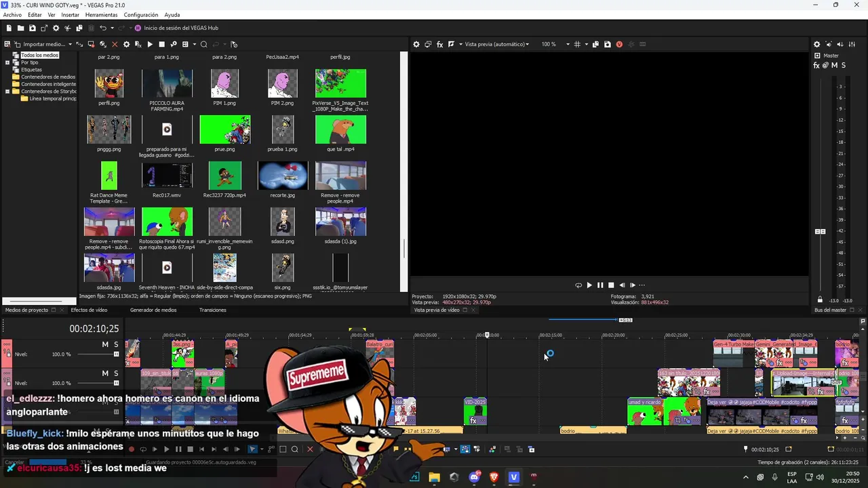Toggle loop playback in preview transport
This screenshot has width=868, height=488.
578,285
